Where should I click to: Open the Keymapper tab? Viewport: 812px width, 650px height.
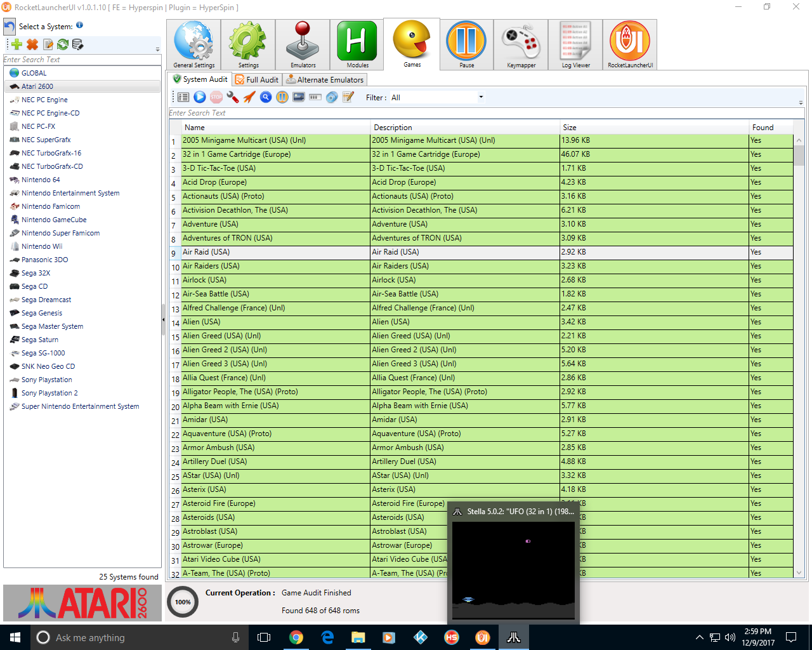click(521, 44)
